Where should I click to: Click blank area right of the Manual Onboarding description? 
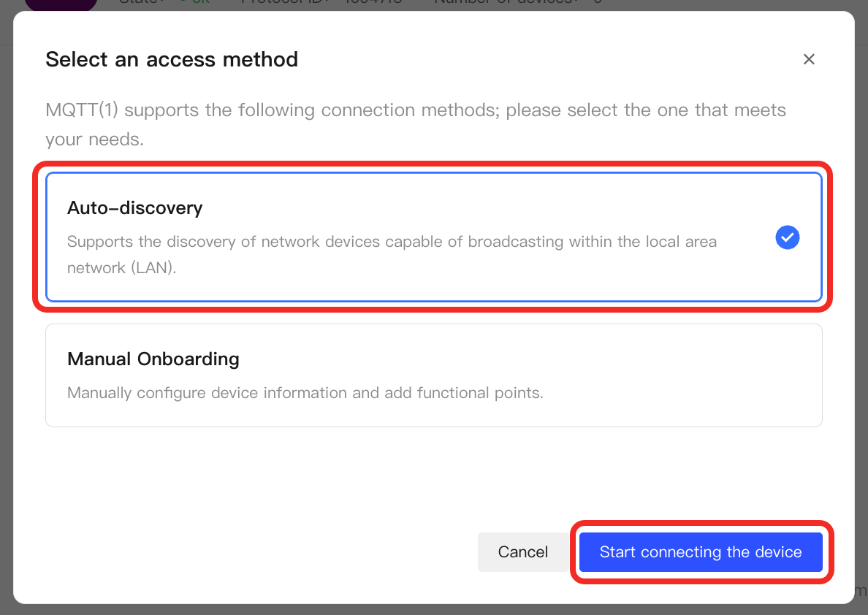pyautogui.click(x=681, y=392)
